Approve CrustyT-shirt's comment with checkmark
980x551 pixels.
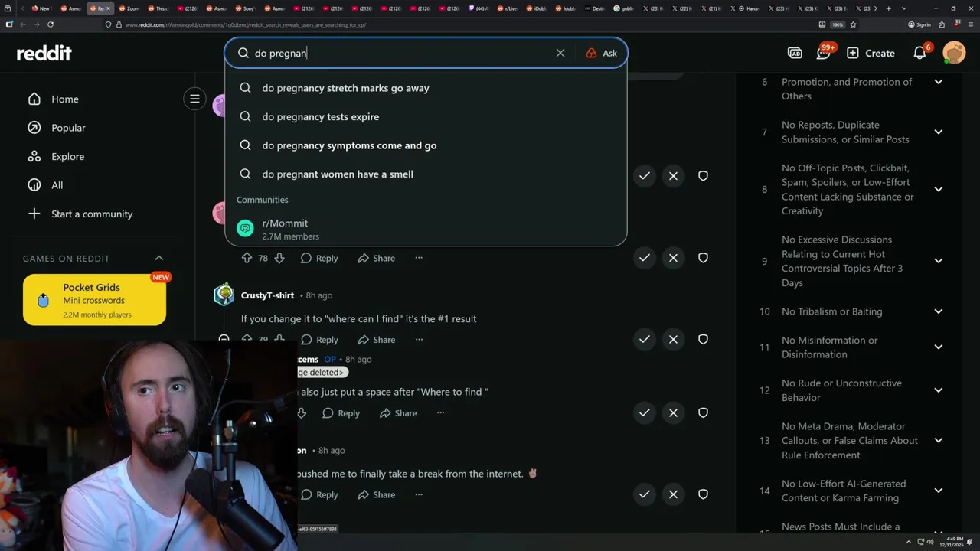click(645, 339)
